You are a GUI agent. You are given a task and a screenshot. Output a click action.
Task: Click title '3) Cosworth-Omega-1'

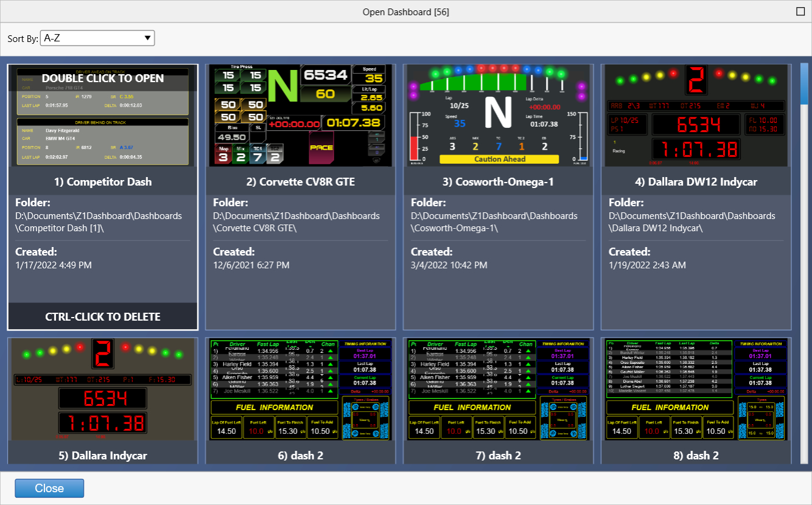coord(499,181)
